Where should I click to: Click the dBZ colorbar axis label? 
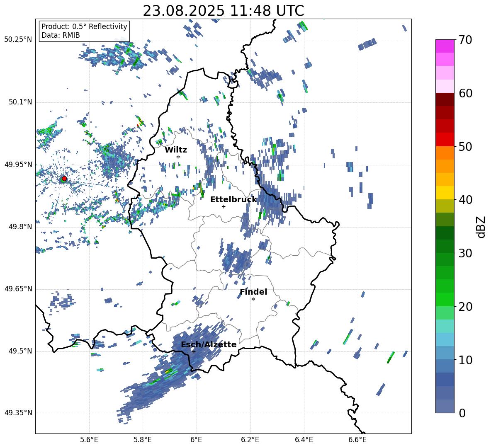[481, 227]
